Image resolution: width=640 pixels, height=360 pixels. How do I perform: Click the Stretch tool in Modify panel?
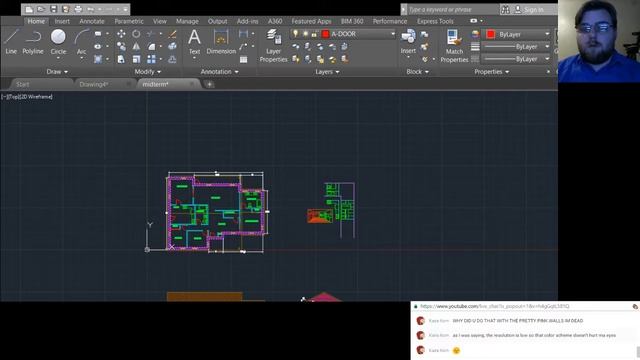[121, 59]
